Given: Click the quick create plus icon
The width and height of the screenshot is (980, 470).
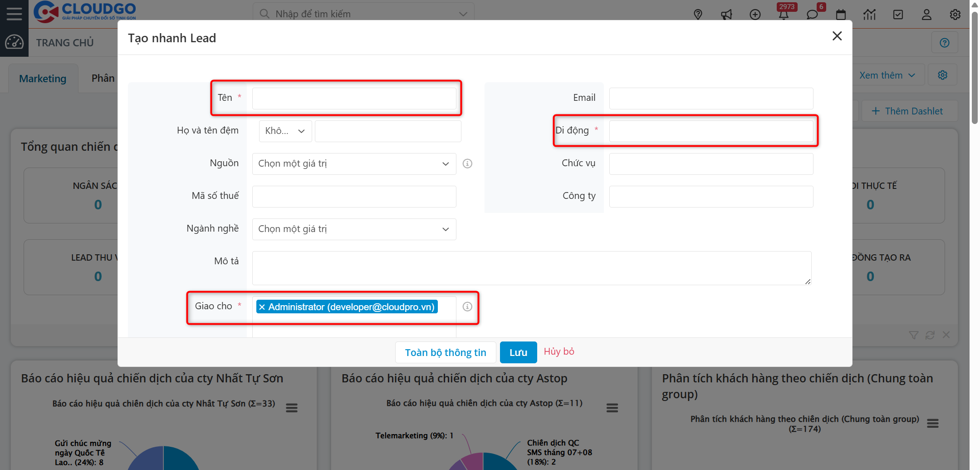Looking at the screenshot, I should (755, 15).
